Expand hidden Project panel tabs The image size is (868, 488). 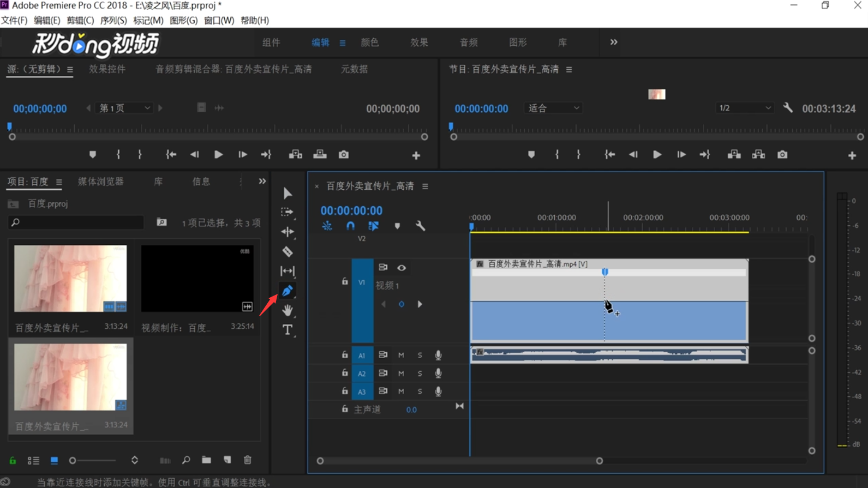[x=262, y=181]
